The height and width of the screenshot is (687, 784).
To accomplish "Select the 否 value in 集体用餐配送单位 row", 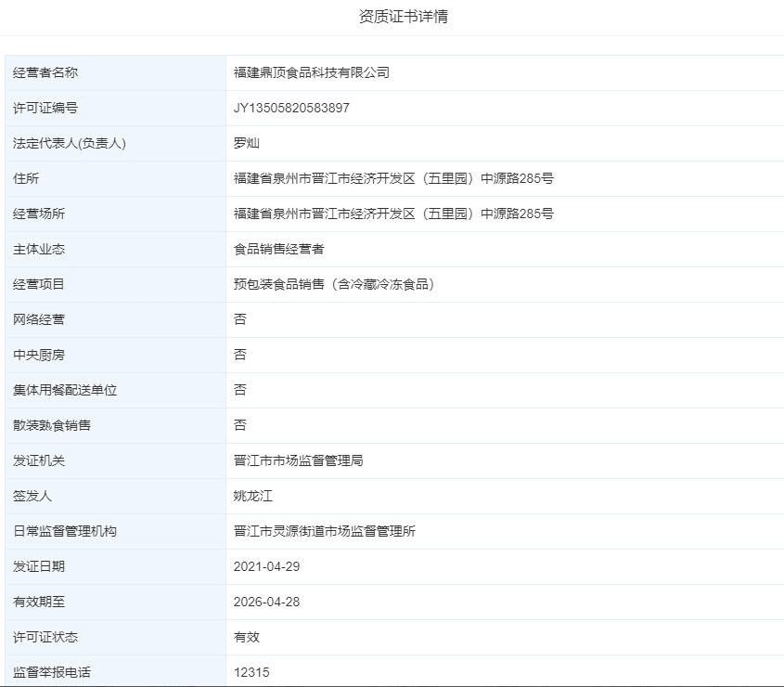I will point(240,390).
